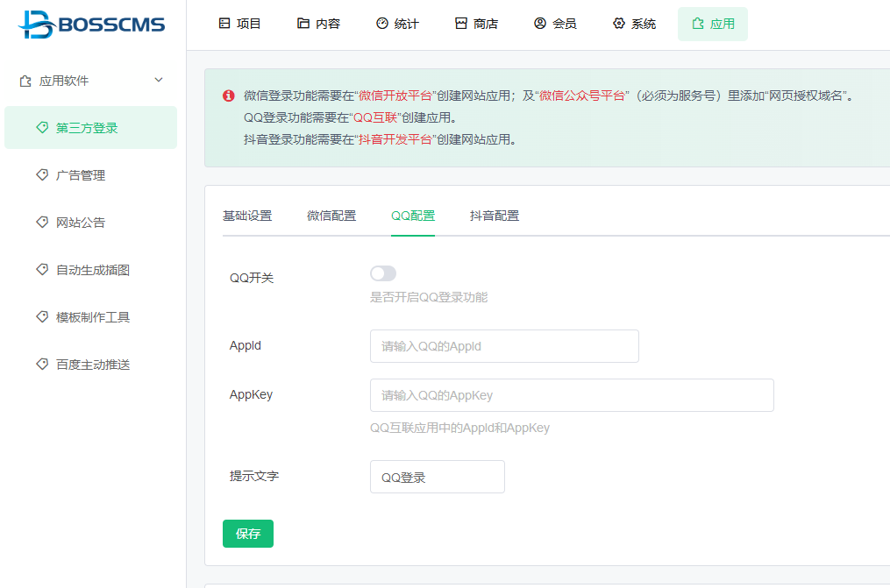Click the BOSSCMS logo

[x=91, y=24]
